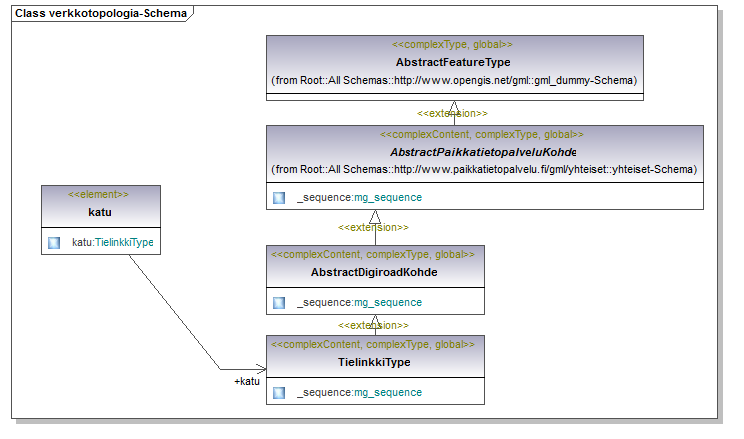Click the katu:TielinkkiType attribute text
The width and height of the screenshot is (744, 439).
click(x=112, y=242)
